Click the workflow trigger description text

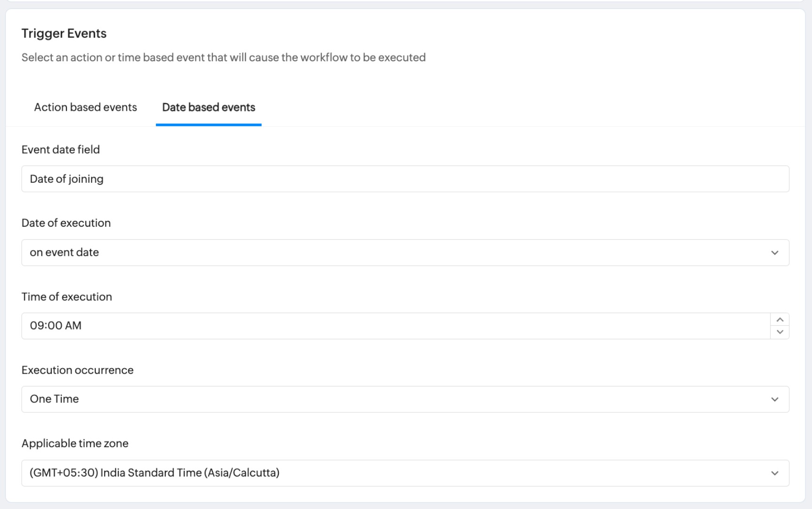click(x=223, y=57)
